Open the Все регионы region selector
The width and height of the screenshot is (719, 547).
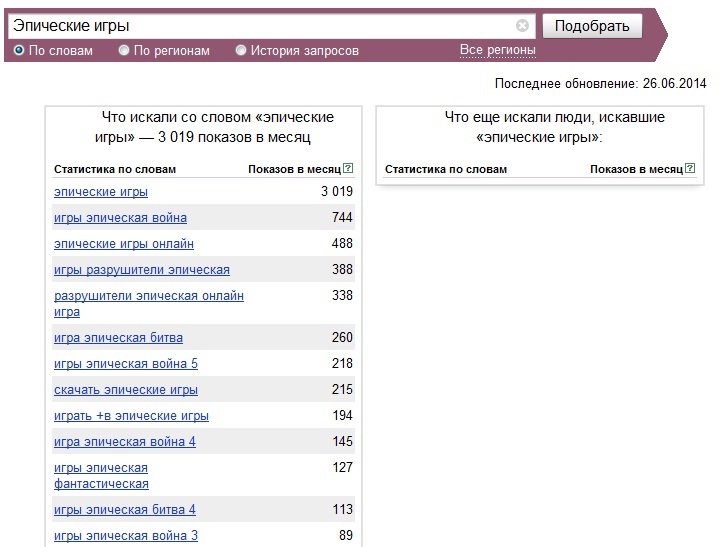pos(498,50)
